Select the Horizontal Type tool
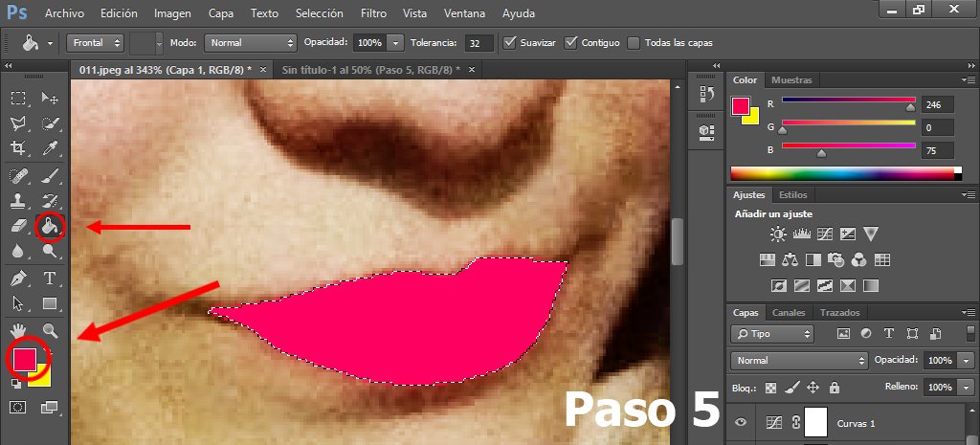 (x=50, y=278)
